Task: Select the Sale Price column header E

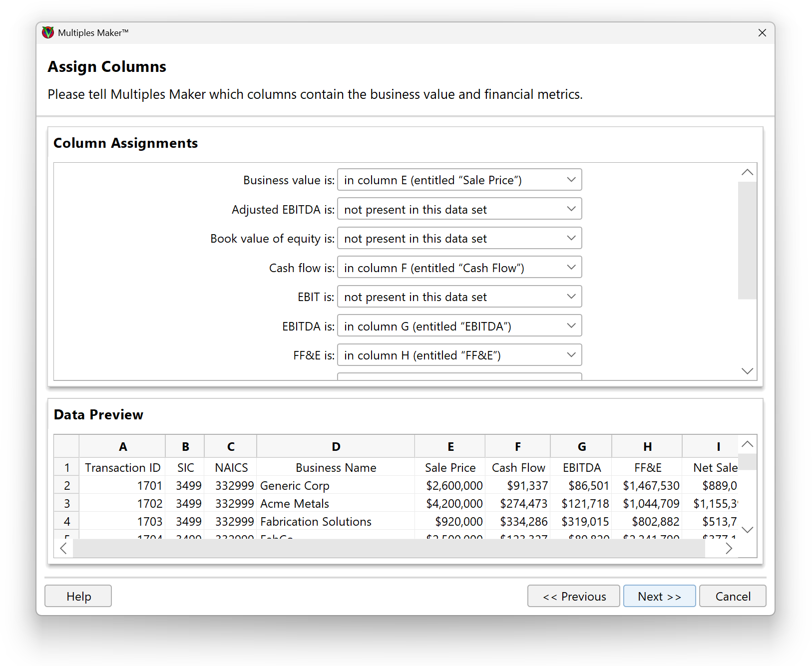Action: [x=450, y=446]
